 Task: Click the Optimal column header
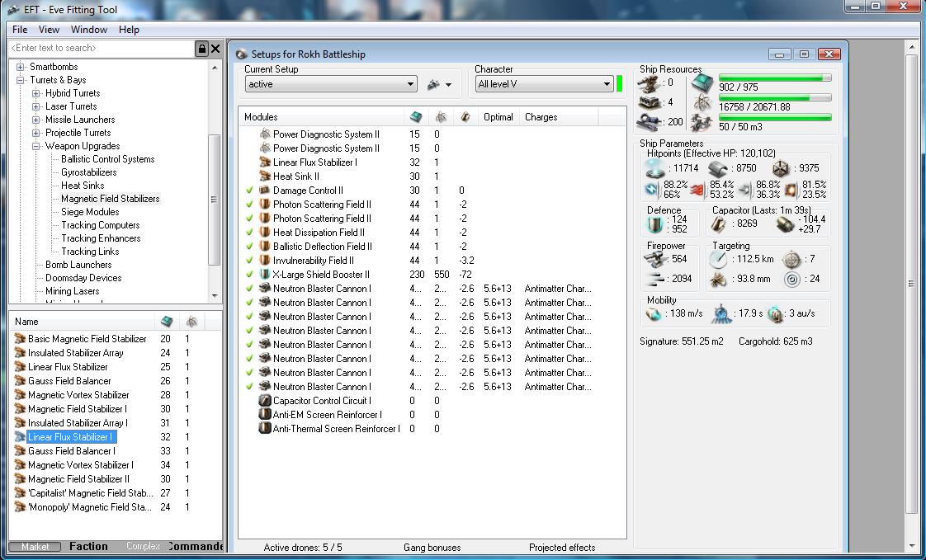click(498, 117)
